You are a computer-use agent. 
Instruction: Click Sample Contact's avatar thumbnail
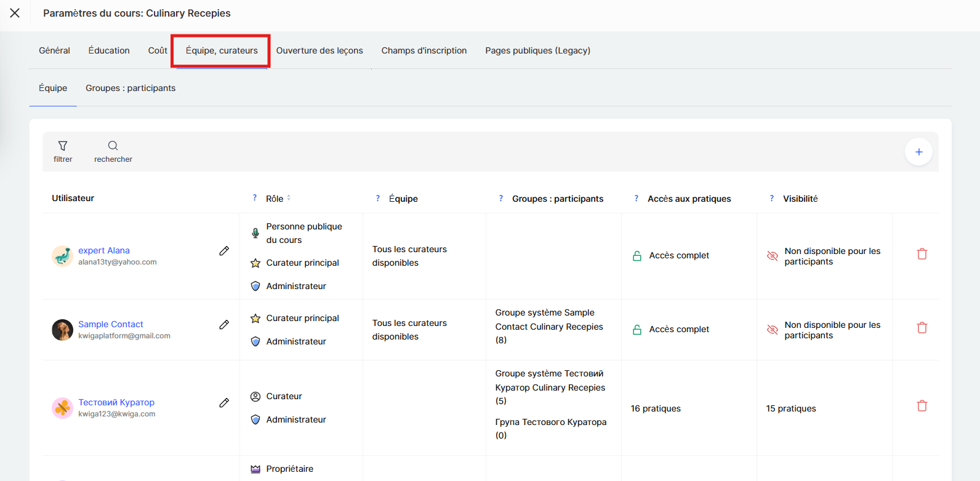(x=62, y=330)
